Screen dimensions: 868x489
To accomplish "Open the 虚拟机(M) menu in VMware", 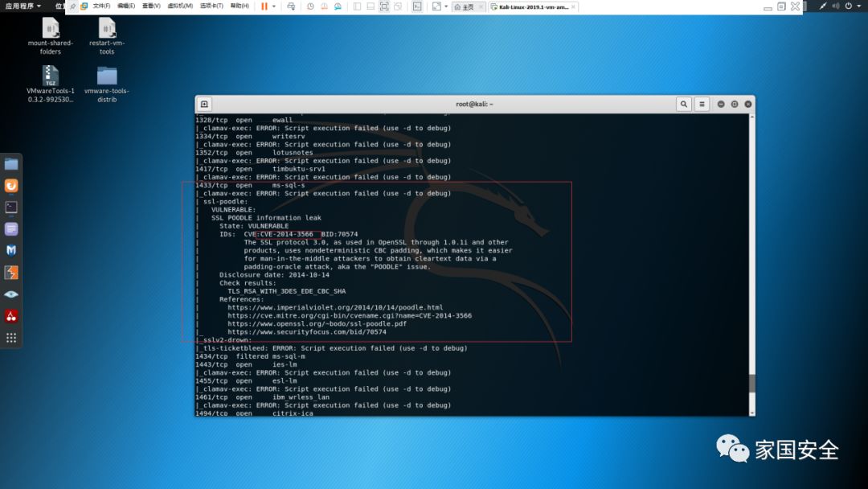I will coord(180,6).
